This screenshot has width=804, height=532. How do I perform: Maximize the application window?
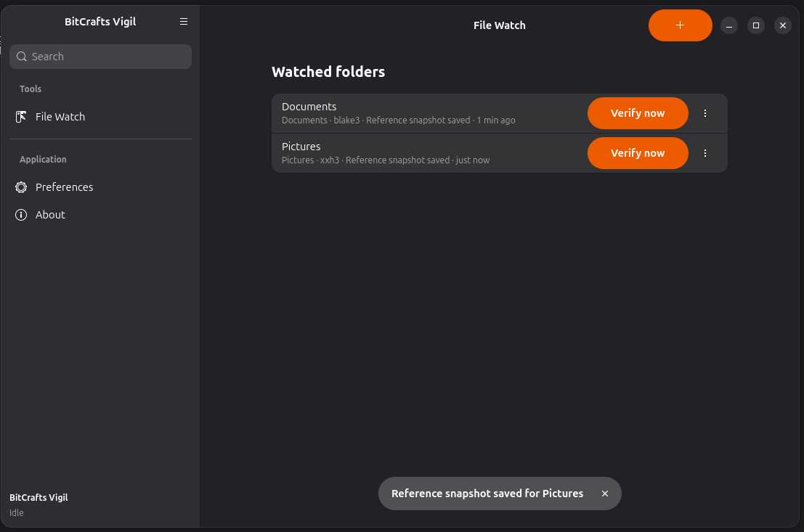pos(756,25)
